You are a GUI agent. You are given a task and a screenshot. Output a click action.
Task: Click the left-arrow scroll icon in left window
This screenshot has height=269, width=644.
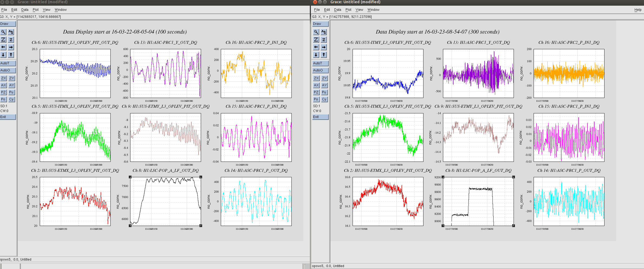(x=3, y=47)
